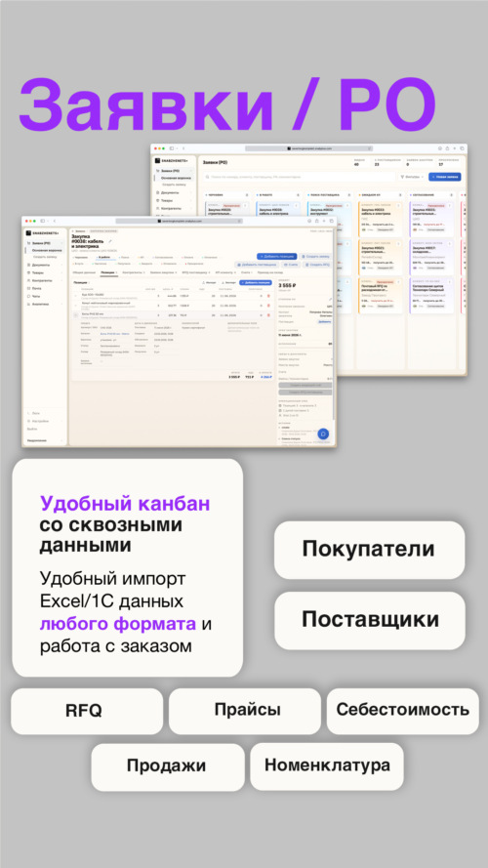Click Номенклатура pill

click(x=327, y=766)
